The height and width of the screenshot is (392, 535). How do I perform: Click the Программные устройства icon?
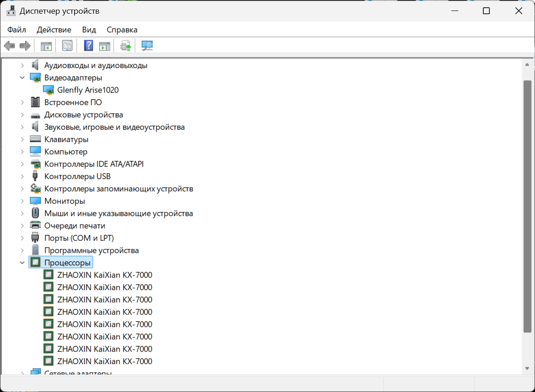pyautogui.click(x=35, y=250)
